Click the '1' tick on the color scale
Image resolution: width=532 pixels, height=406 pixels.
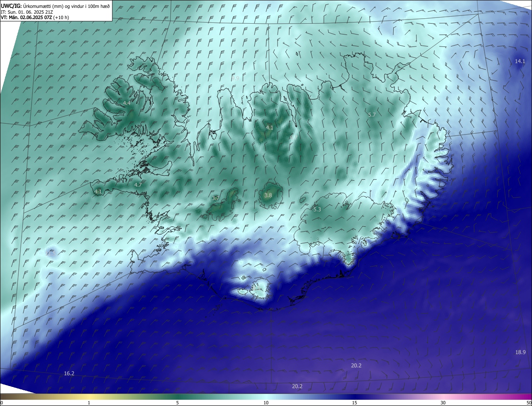click(x=89, y=403)
